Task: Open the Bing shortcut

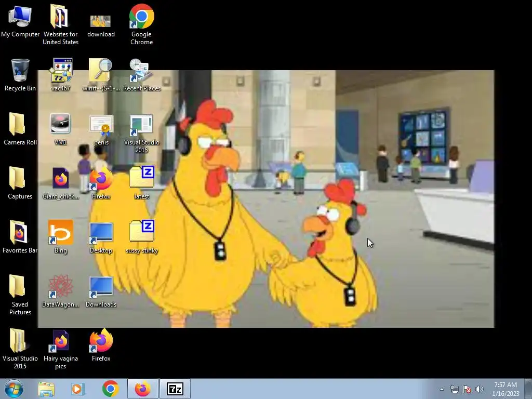Action: tap(60, 237)
